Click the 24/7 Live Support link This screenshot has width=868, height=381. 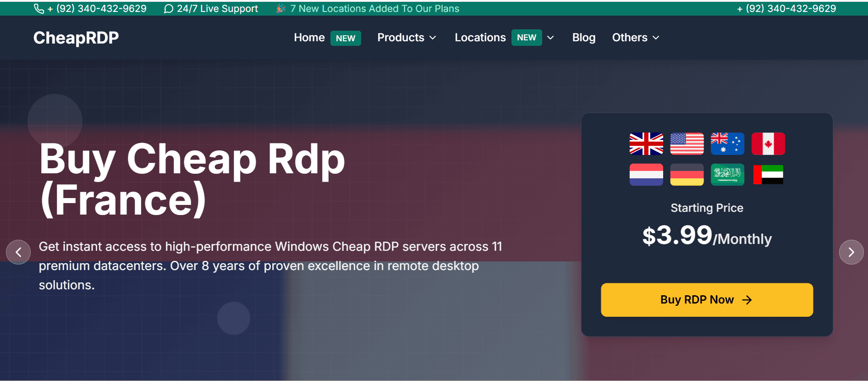(x=217, y=9)
